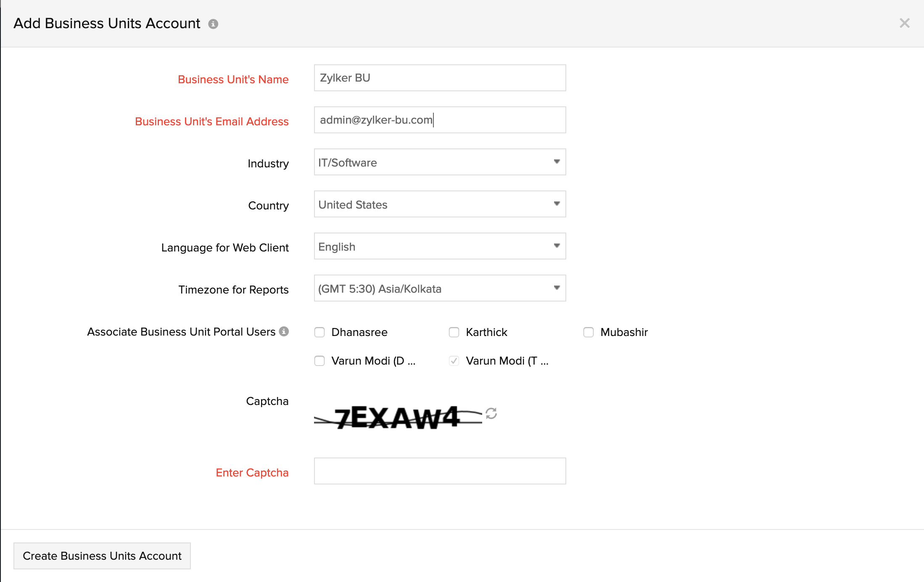Refresh the captcha image
The height and width of the screenshot is (582, 924).
pos(490,414)
